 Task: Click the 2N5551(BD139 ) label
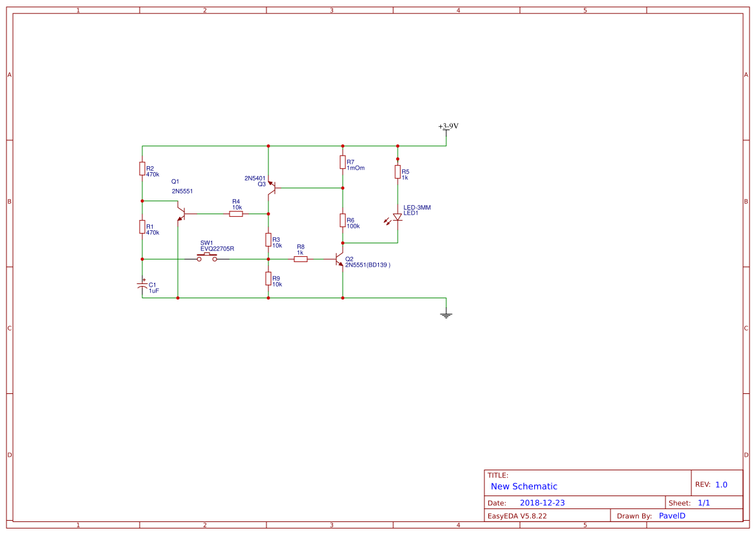367,265
